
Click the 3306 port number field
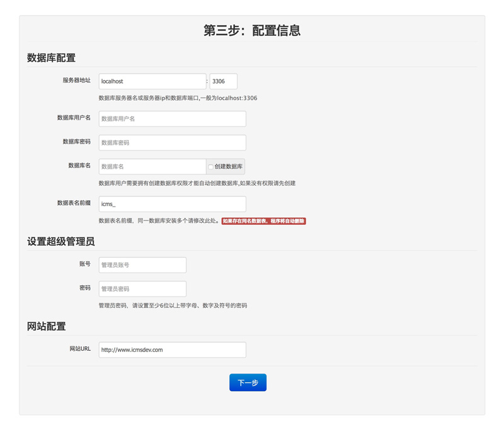(x=223, y=81)
